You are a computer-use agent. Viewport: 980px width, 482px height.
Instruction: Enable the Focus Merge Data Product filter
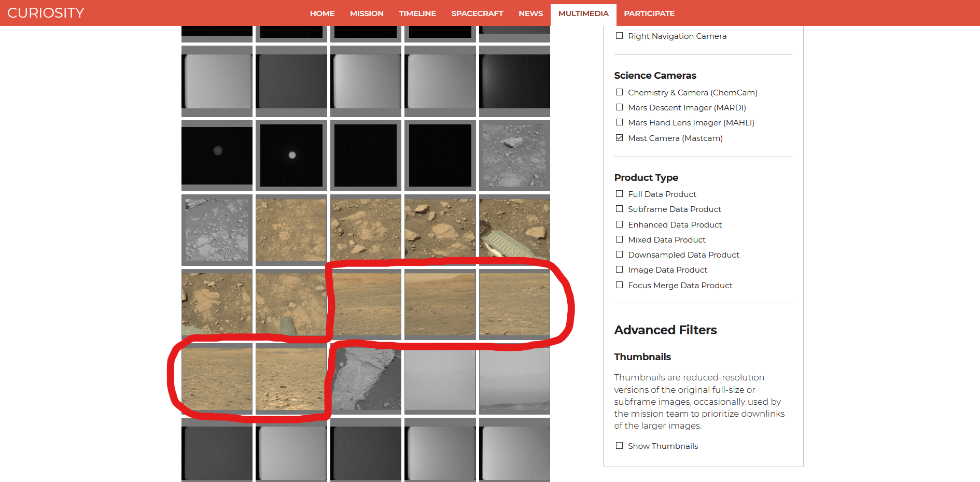click(x=620, y=285)
